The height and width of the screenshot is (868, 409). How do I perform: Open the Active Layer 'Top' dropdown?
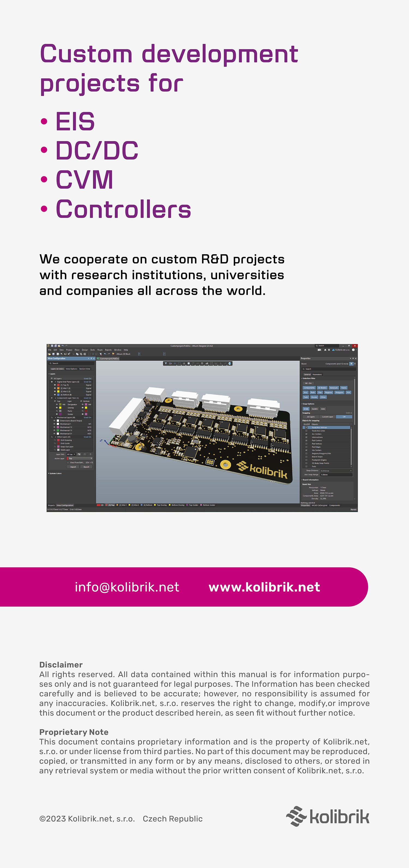click(x=80, y=459)
